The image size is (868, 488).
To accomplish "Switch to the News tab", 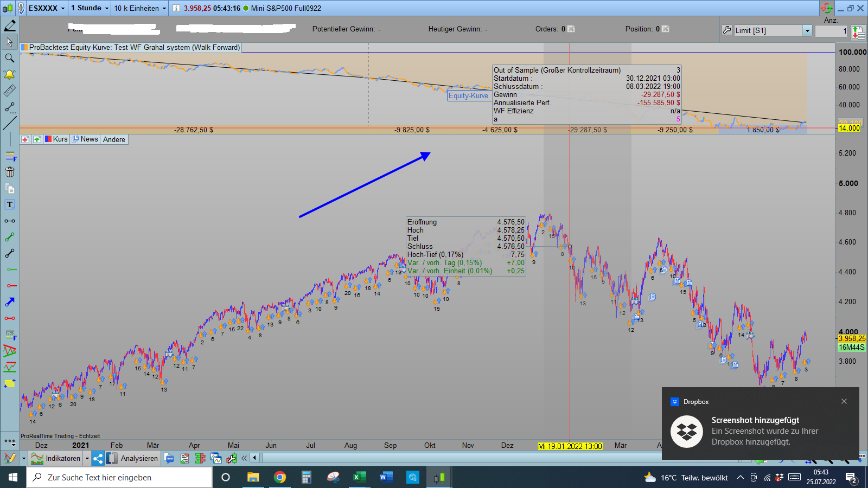I will point(85,139).
